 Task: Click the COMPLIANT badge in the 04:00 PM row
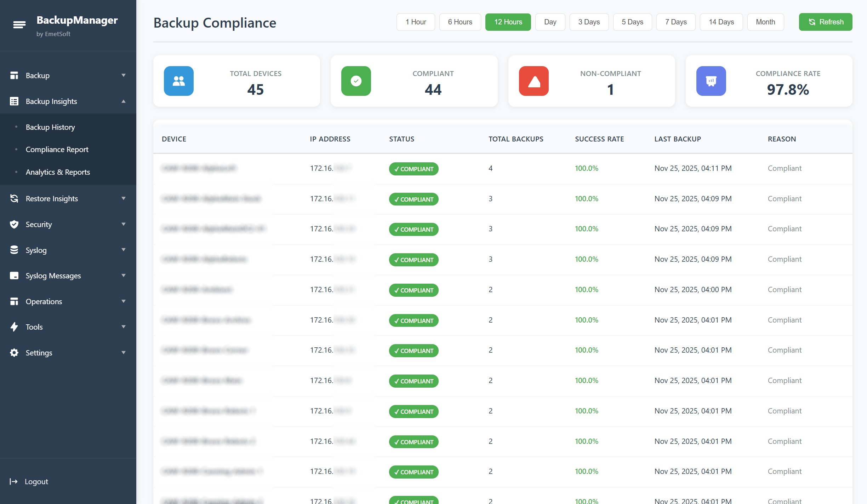413,290
